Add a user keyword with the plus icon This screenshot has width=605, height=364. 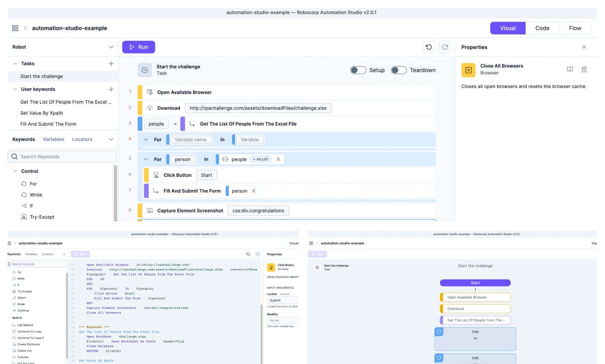[x=111, y=89]
